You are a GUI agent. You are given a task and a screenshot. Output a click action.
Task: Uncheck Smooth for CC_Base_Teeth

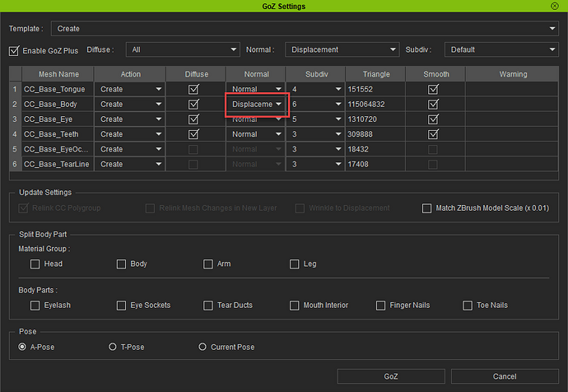pos(433,134)
